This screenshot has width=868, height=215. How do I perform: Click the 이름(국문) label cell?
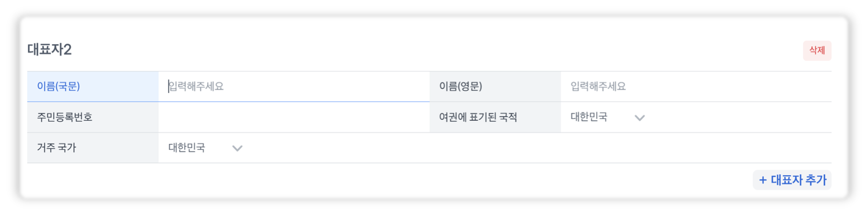pyautogui.click(x=93, y=86)
